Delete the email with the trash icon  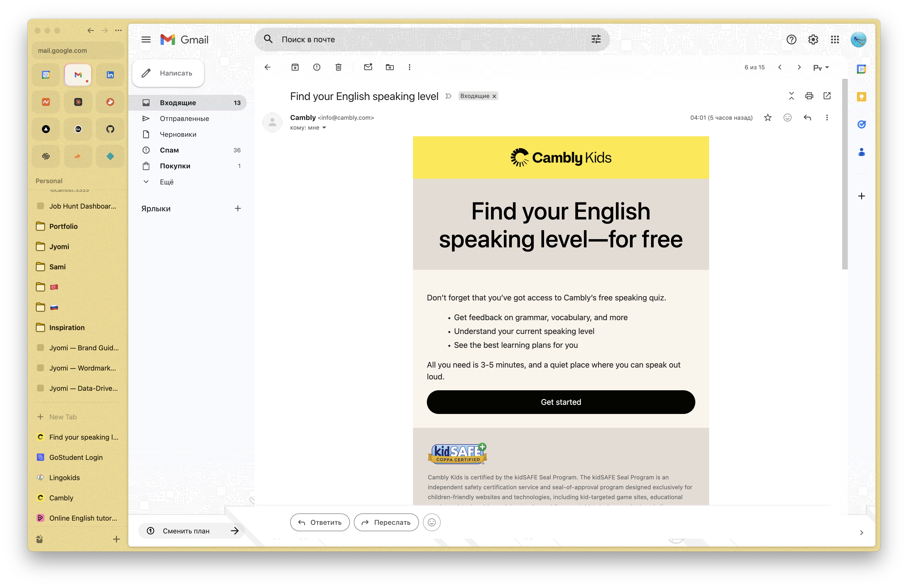click(x=338, y=67)
